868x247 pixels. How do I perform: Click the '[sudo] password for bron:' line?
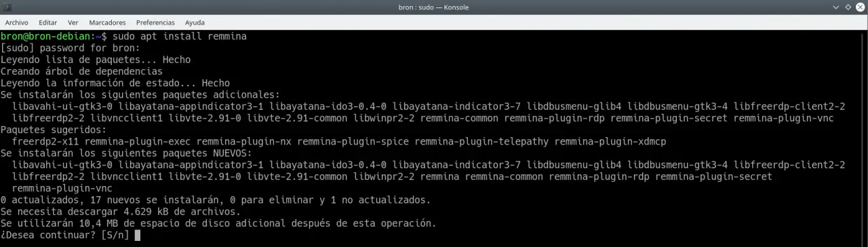70,48
